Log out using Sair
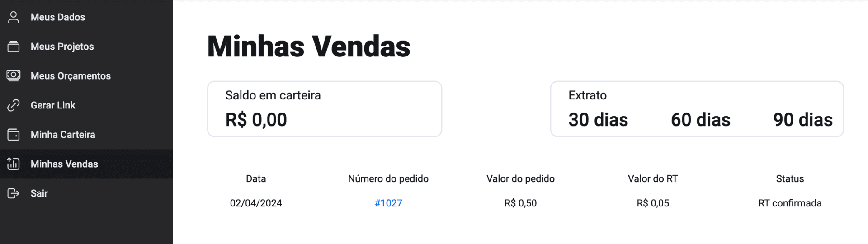This screenshot has height=244, width=868. click(39, 193)
